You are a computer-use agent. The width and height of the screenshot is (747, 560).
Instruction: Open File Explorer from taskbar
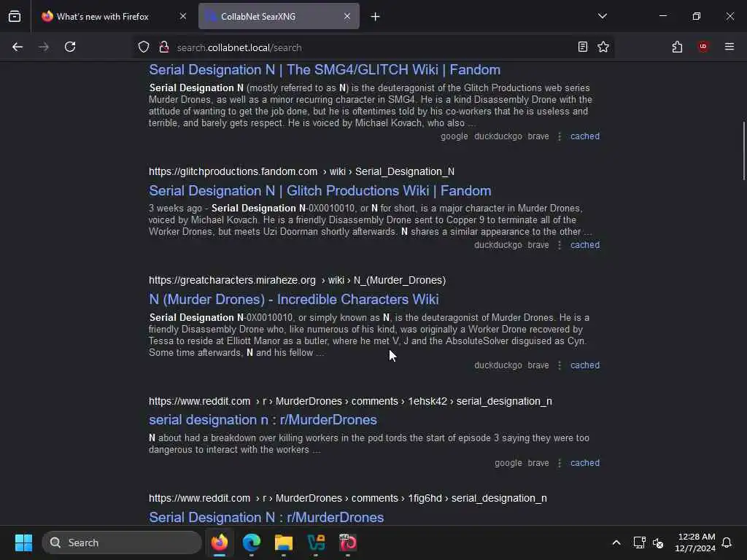pos(284,542)
